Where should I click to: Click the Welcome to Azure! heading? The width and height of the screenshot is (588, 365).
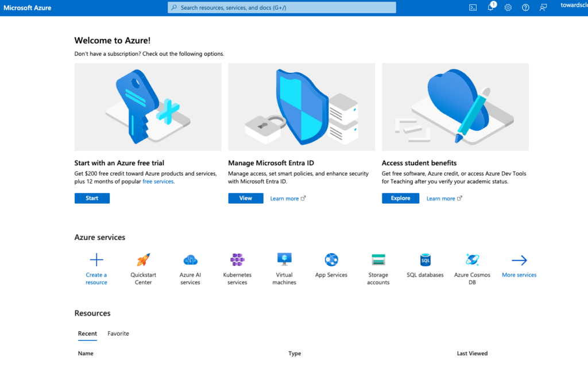pyautogui.click(x=112, y=40)
